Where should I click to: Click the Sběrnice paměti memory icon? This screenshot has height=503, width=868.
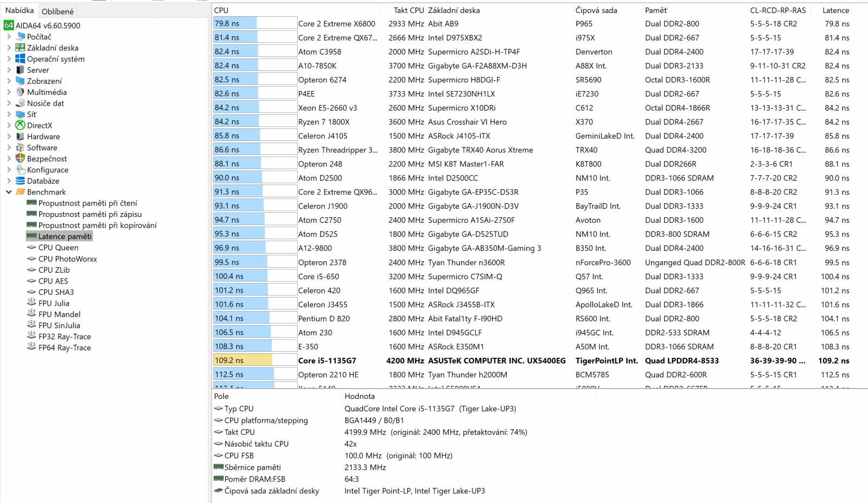pyautogui.click(x=219, y=467)
